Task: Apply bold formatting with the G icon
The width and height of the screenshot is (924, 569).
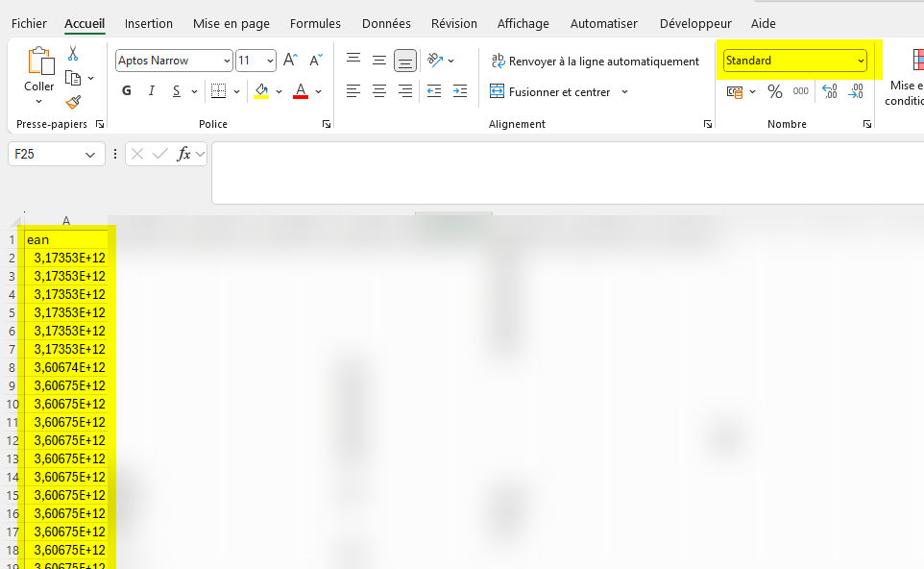Action: [126, 90]
